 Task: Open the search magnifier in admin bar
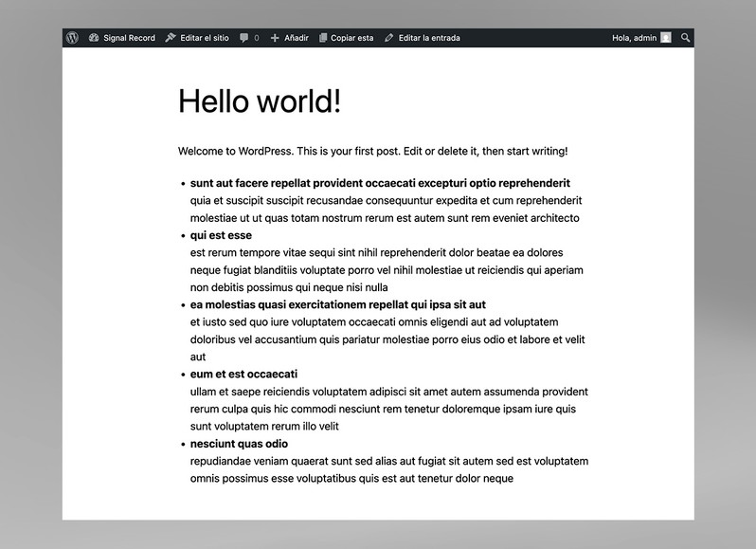[x=685, y=38]
